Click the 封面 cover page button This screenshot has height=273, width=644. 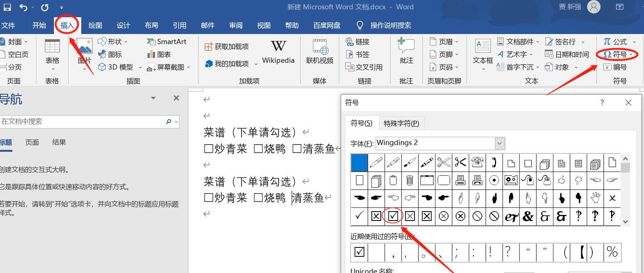14,42
